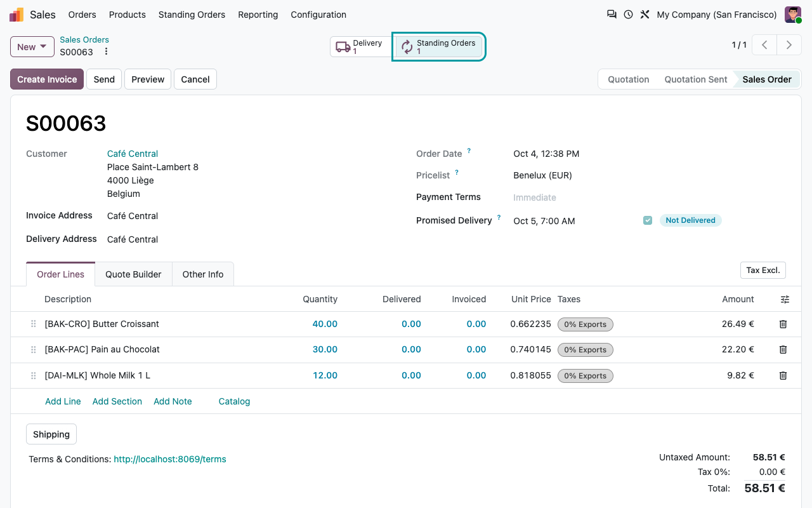The width and height of the screenshot is (812, 508).
Task: Switch to the Other Info tab
Action: (x=203, y=274)
